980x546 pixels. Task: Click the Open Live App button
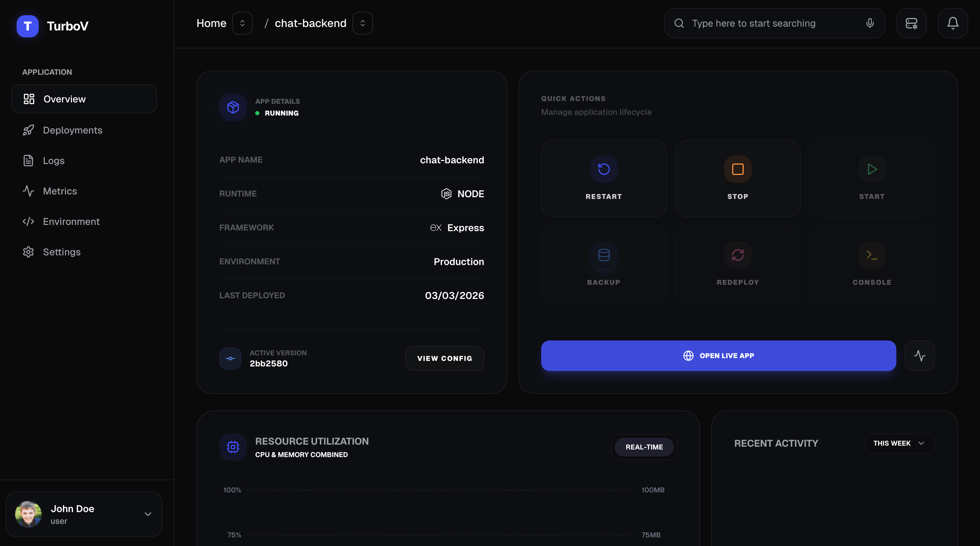click(x=718, y=356)
